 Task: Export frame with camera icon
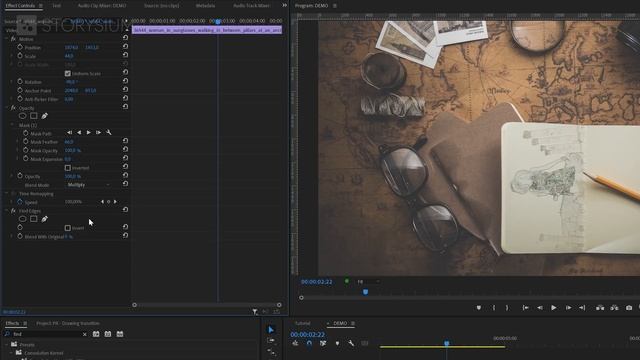629,308
